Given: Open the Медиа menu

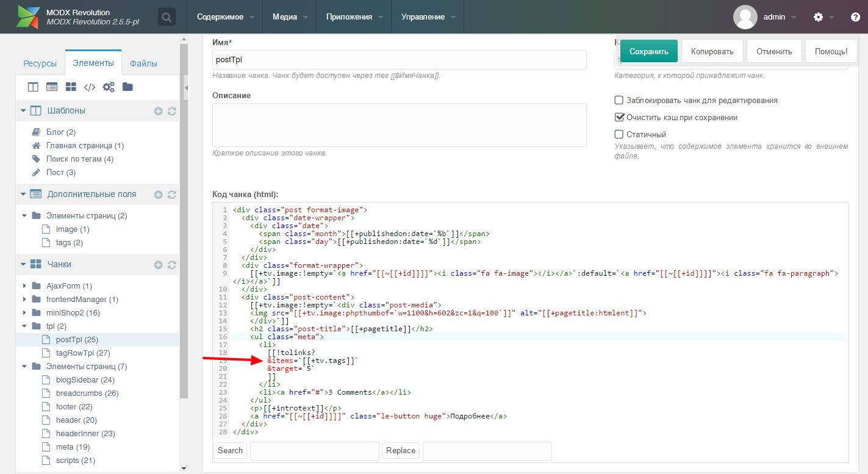Looking at the screenshot, I should point(290,17).
